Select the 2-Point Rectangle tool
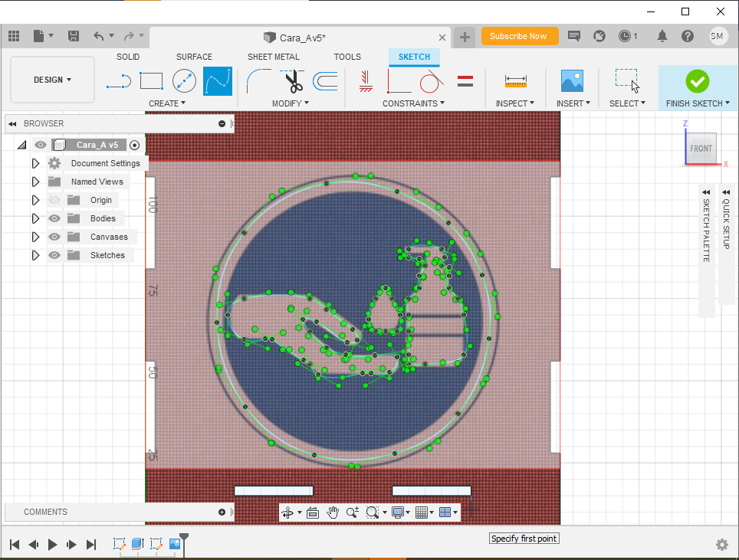Viewport: 739px width, 560px height. pyautogui.click(x=151, y=81)
